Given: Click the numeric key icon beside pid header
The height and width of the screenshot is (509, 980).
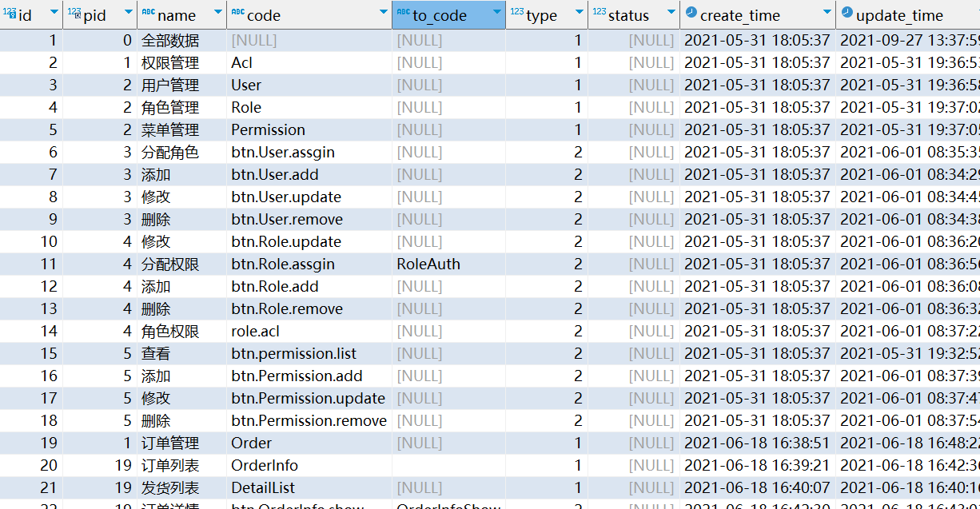Looking at the screenshot, I should (x=74, y=14).
